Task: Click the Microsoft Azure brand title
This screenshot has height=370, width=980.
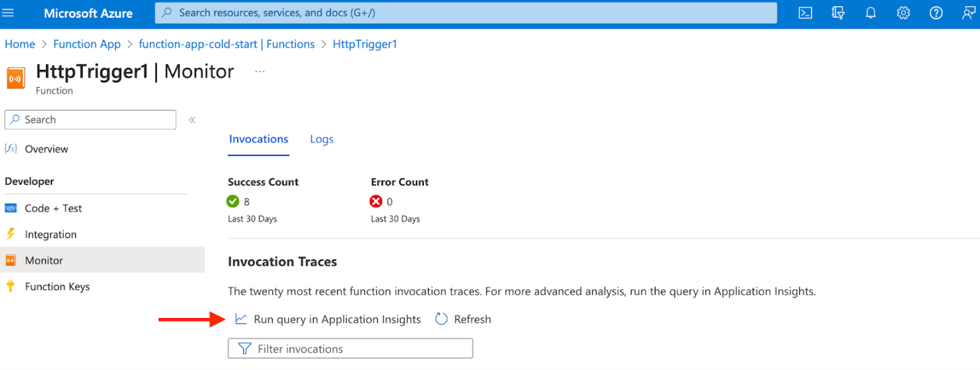Action: [88, 13]
